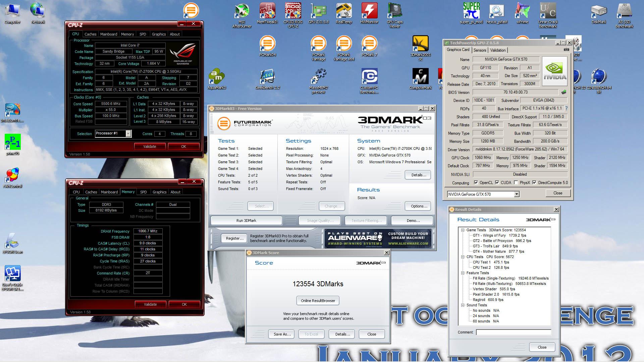Screen dimensions: 644x362
Task: Launch CINEBENCH 64 Bit desktop icon
Action: (599, 81)
